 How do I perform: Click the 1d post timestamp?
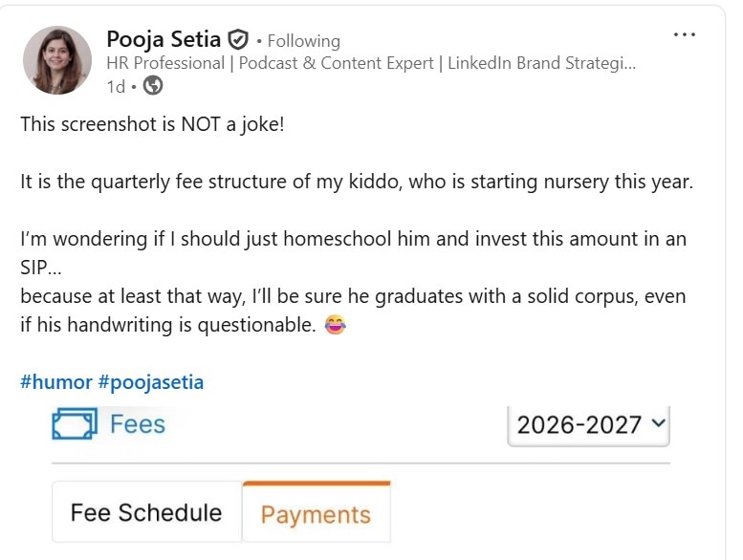116,86
